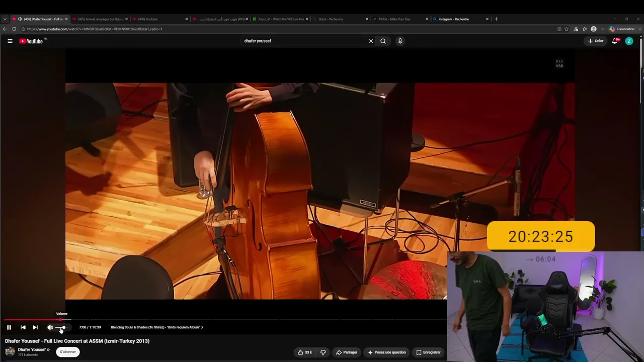Bookmark this page with the star icon
Screen dimensions: 644x362
click(x=567, y=29)
